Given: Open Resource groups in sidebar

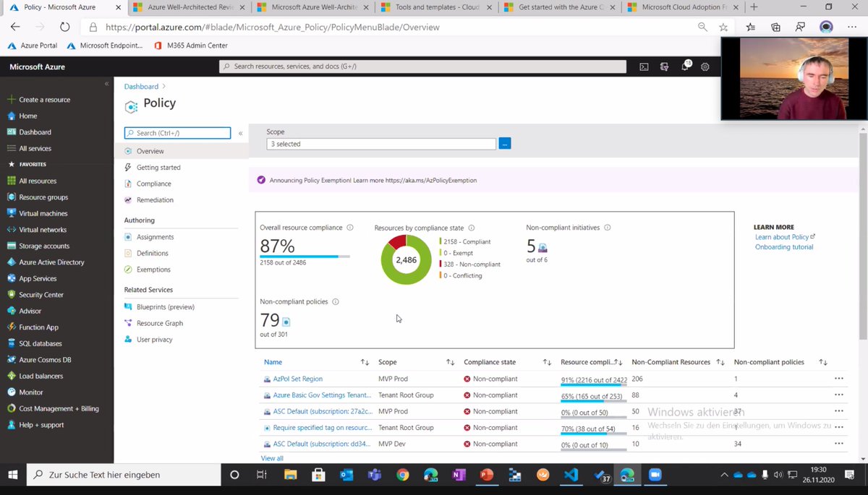Looking at the screenshot, I should pos(43,197).
